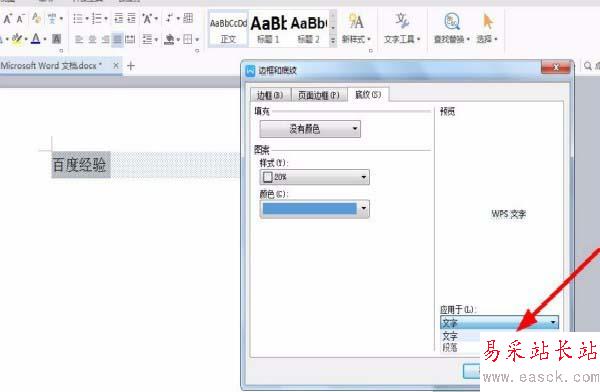Image resolution: width=600 pixels, height=392 pixels.
Task: Apply the Normal (正文) style
Action: click(228, 29)
